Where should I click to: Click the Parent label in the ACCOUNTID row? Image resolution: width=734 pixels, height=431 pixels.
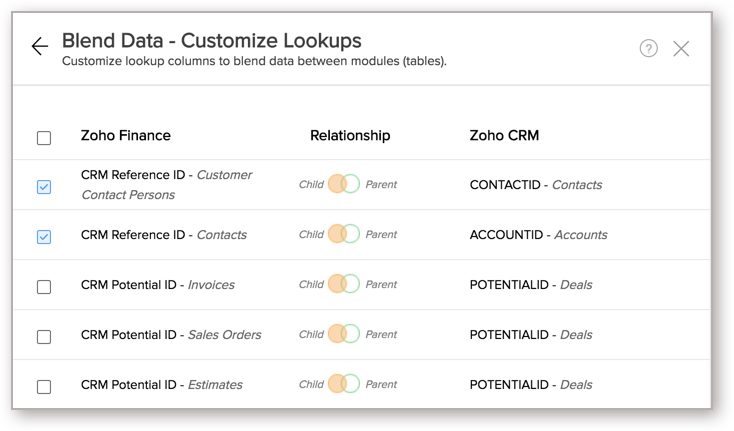pyautogui.click(x=381, y=234)
